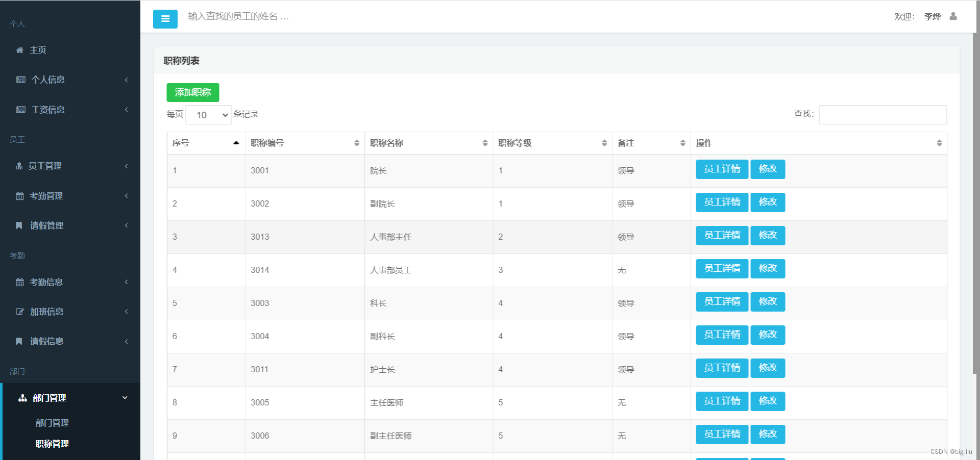Click the 工资信息 card icon
This screenshot has height=460, width=980.
coord(20,110)
